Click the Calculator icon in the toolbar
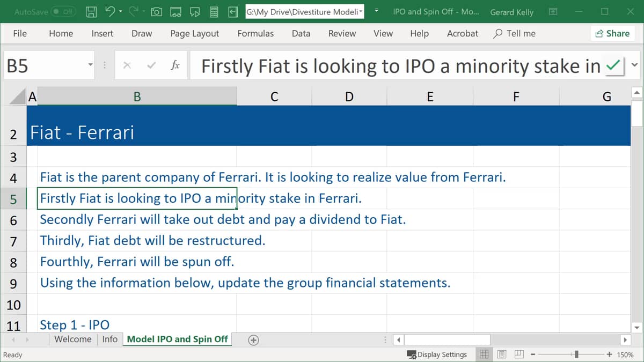This screenshot has height=362, width=644. (x=213, y=11)
